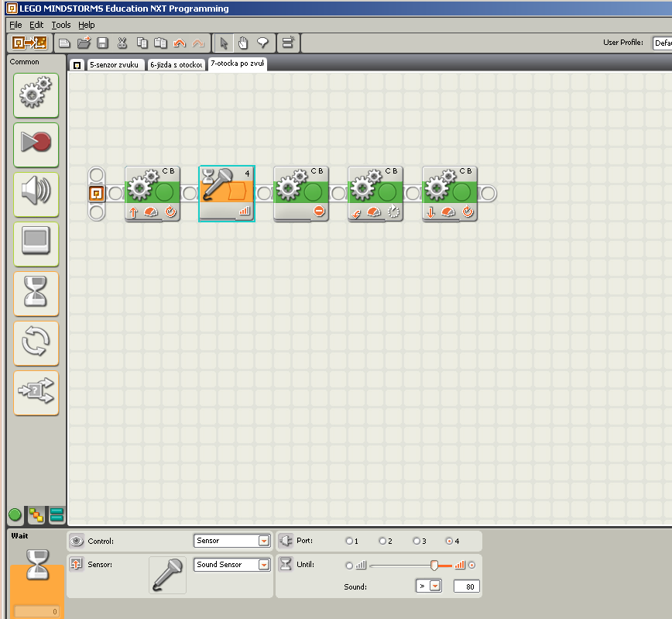Redo the last undone action

tap(198, 43)
